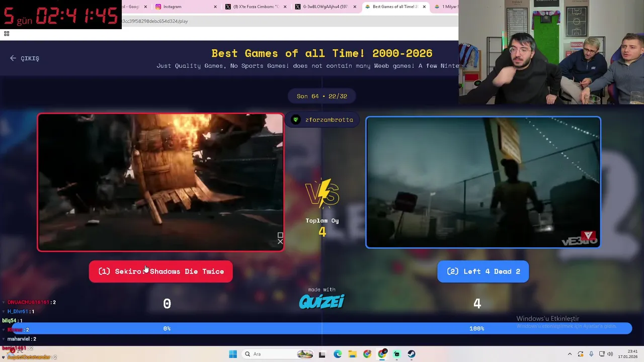Click the ÇIKIŞ exit link
Viewport: 644px width, 362px height.
(30, 58)
